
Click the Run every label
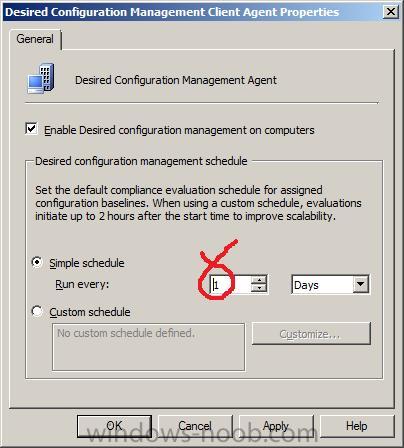[82, 284]
